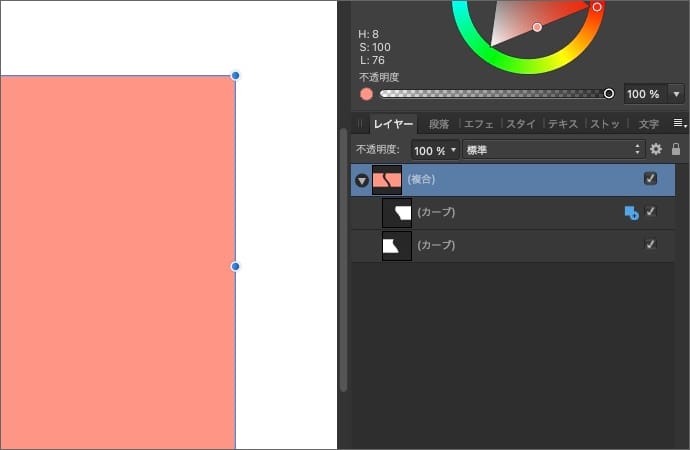Click the (複合) layer thumbnail
Image resolution: width=690 pixels, height=450 pixels.
(x=387, y=180)
